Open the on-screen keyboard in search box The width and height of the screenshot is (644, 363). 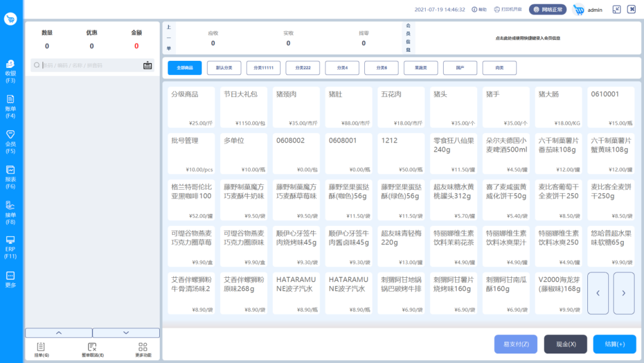coord(147,66)
